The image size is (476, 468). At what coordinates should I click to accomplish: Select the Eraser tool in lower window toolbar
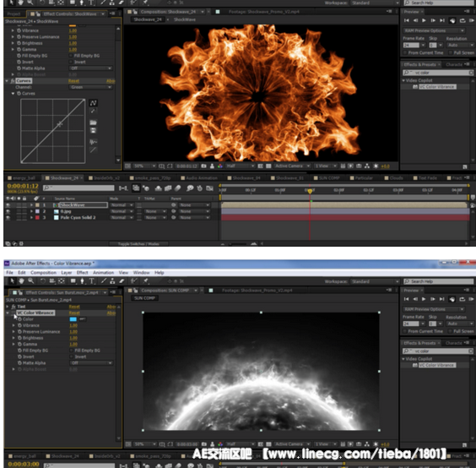[x=122, y=280]
